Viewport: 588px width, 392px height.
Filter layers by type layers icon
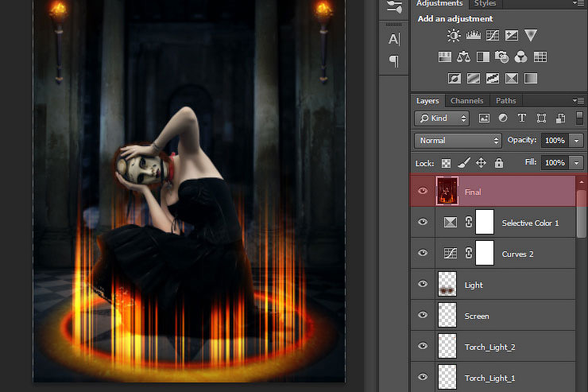tap(522, 118)
